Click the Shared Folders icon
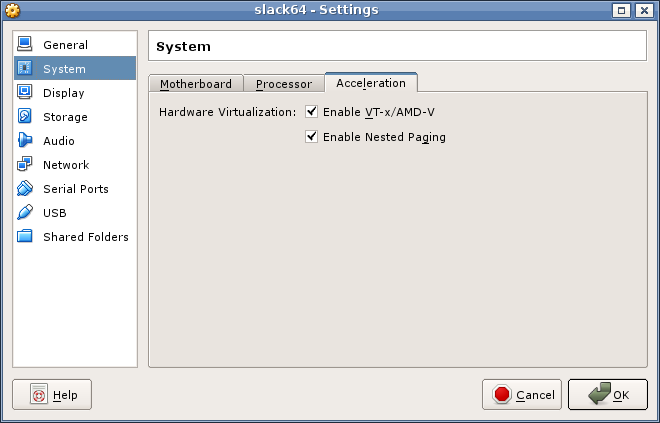Viewport: 660px width, 423px height. pyautogui.click(x=25, y=237)
